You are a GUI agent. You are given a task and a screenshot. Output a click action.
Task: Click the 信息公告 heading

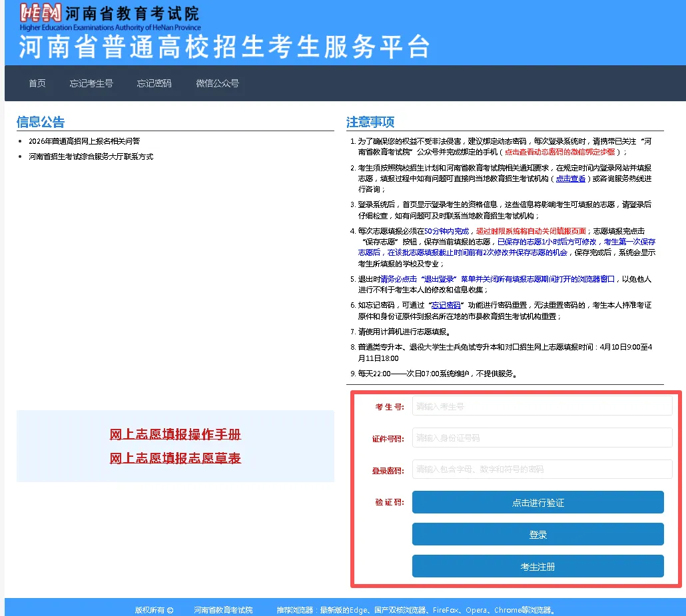(40, 122)
